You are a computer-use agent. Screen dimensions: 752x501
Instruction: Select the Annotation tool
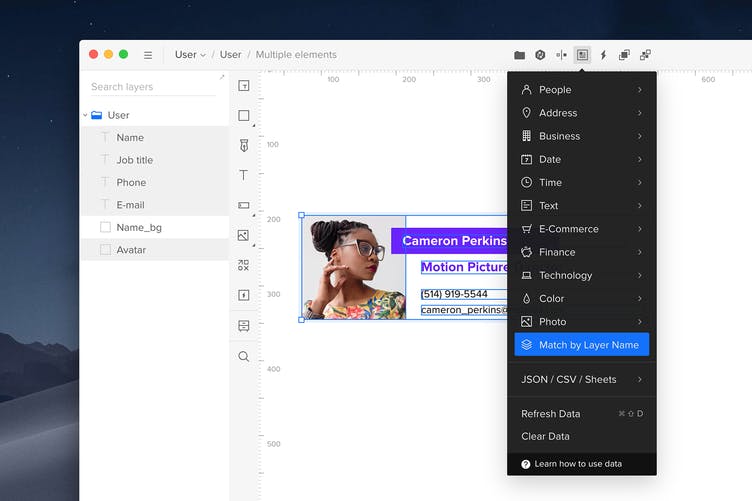[244, 326]
